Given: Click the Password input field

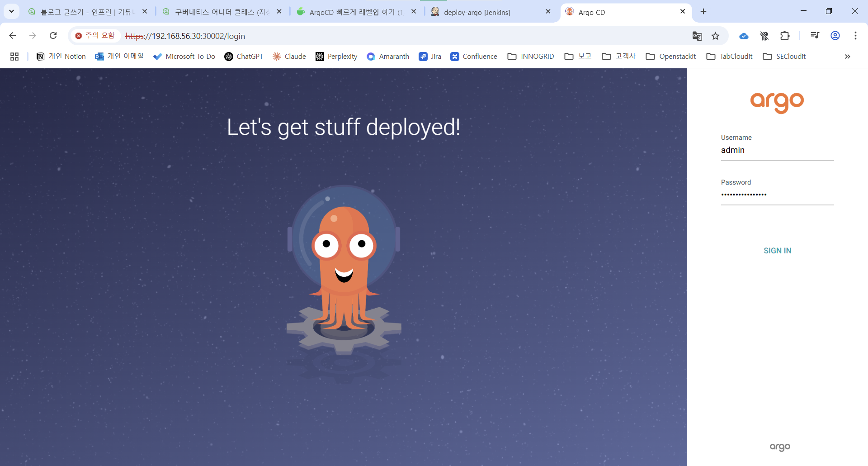Looking at the screenshot, I should [x=777, y=195].
